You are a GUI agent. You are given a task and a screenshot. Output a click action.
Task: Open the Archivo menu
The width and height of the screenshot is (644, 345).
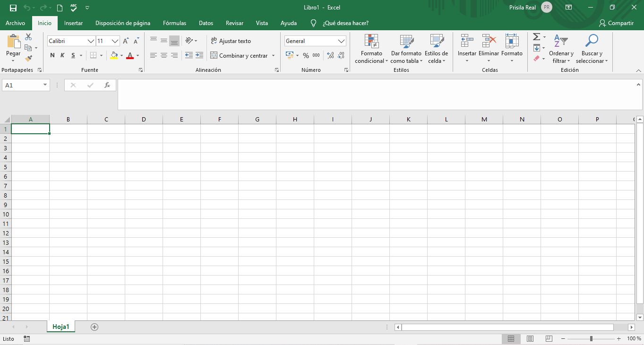coord(15,23)
